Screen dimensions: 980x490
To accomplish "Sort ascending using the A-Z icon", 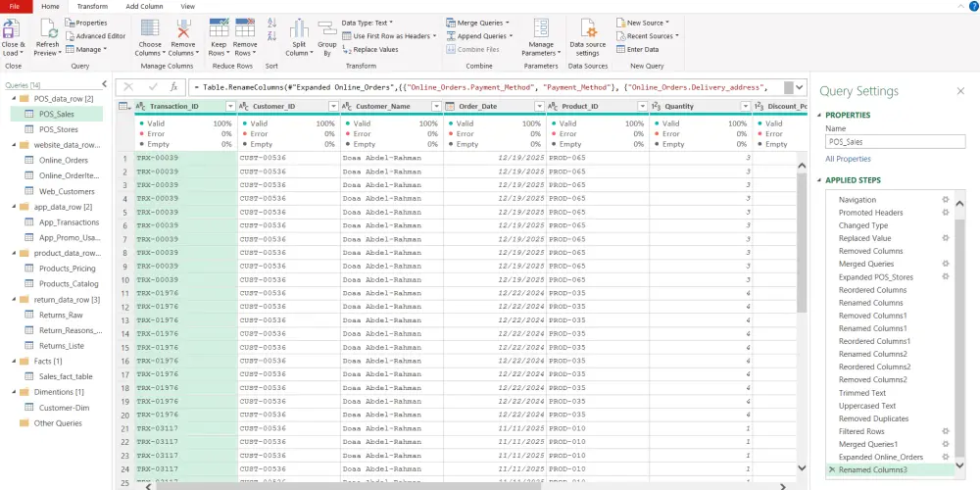I will point(271,23).
